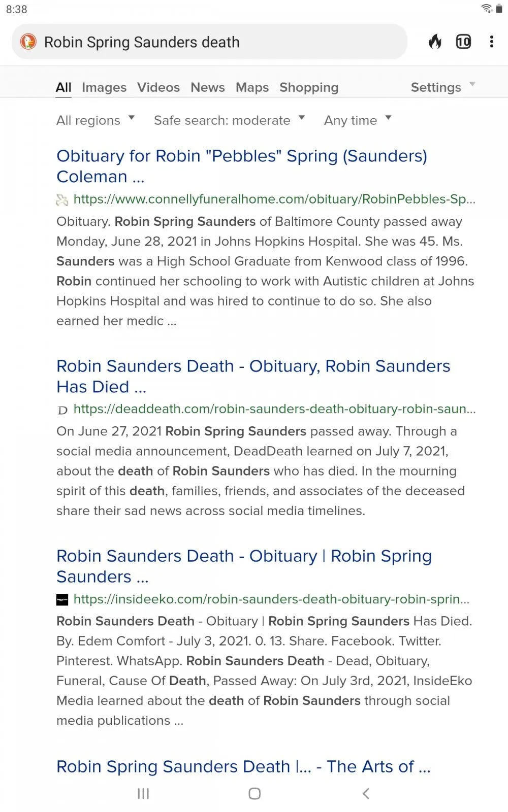Tap the connellyfuneralhome.com site favicon

61,199
